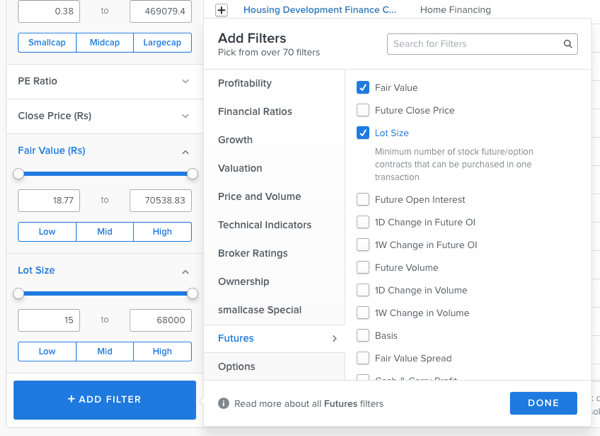The height and width of the screenshot is (436, 600).
Task: Select the Broker Ratings category
Action: point(252,253)
